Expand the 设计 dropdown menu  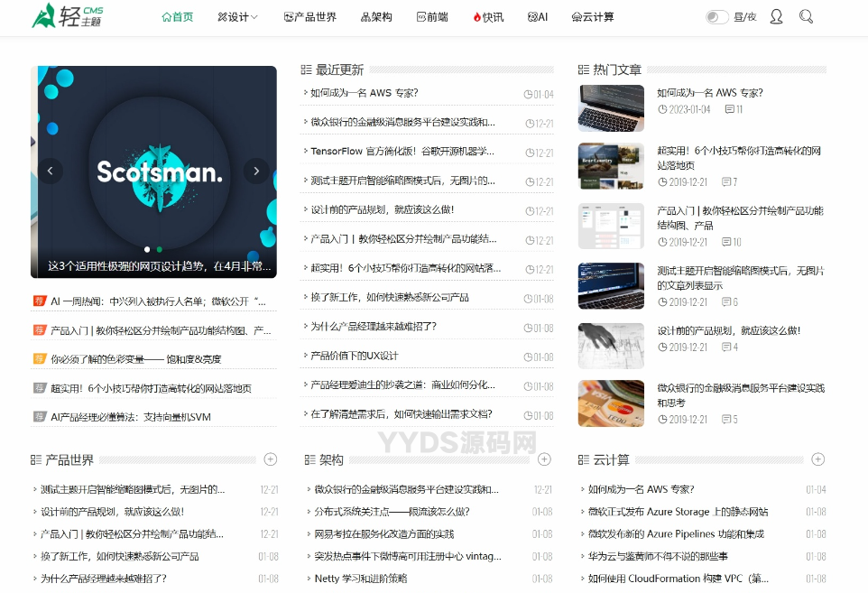coord(238,17)
